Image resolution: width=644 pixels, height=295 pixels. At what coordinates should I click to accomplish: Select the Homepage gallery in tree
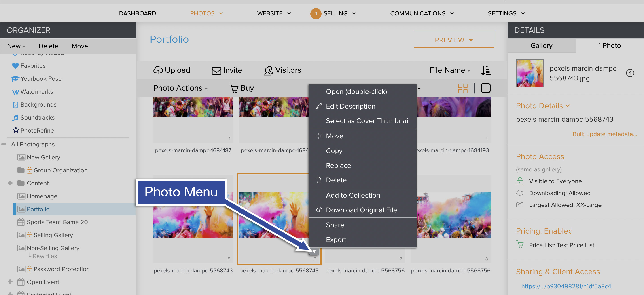[x=42, y=196]
